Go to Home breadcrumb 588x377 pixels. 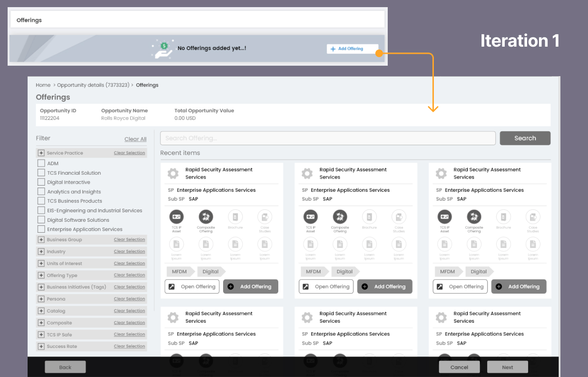coord(43,85)
